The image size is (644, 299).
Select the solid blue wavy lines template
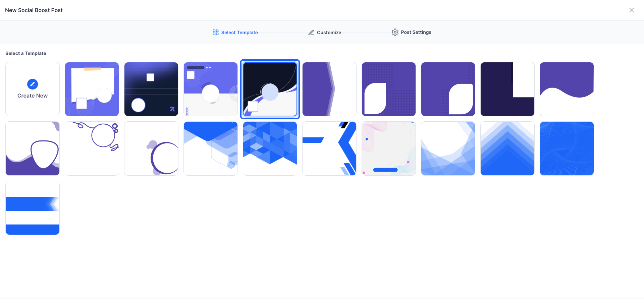[567, 148]
